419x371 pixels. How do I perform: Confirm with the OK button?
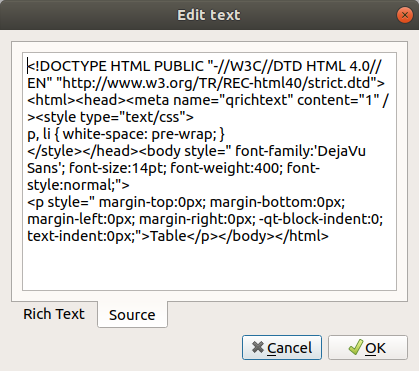[368, 348]
